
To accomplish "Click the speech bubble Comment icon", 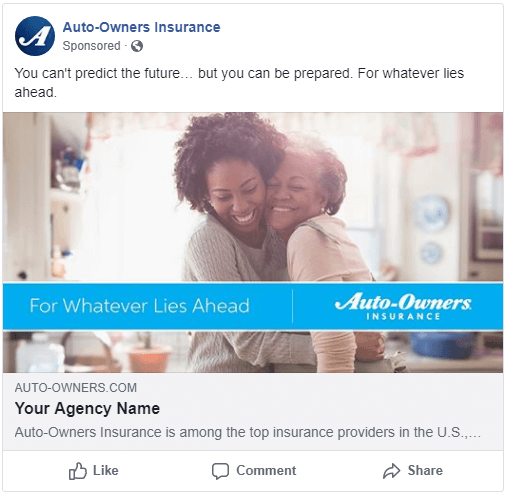I will 220,471.
